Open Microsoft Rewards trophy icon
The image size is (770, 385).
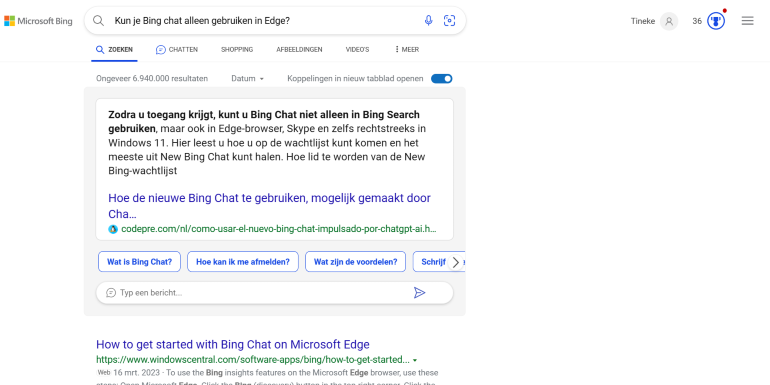tap(716, 21)
